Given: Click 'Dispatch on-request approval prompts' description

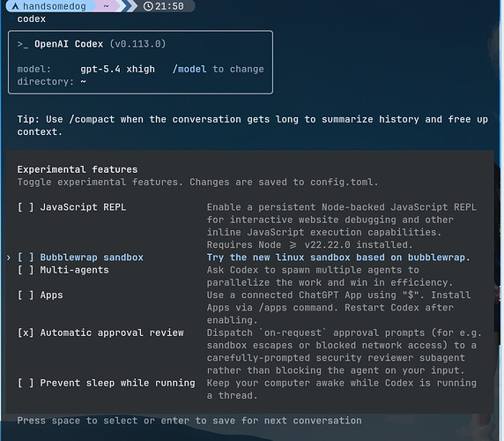Looking at the screenshot, I should [344, 351].
